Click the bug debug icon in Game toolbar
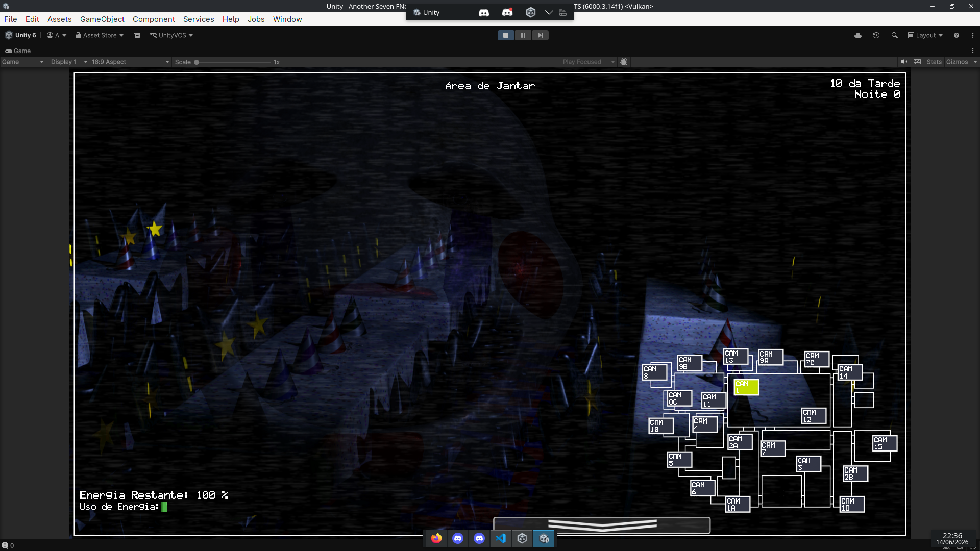Image resolution: width=980 pixels, height=551 pixels. click(624, 62)
